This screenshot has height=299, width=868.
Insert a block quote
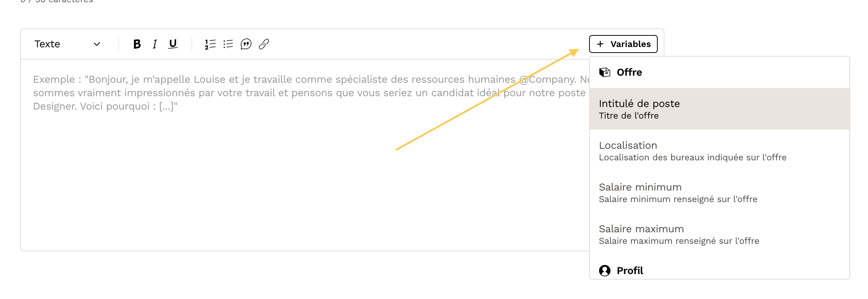pos(246,44)
